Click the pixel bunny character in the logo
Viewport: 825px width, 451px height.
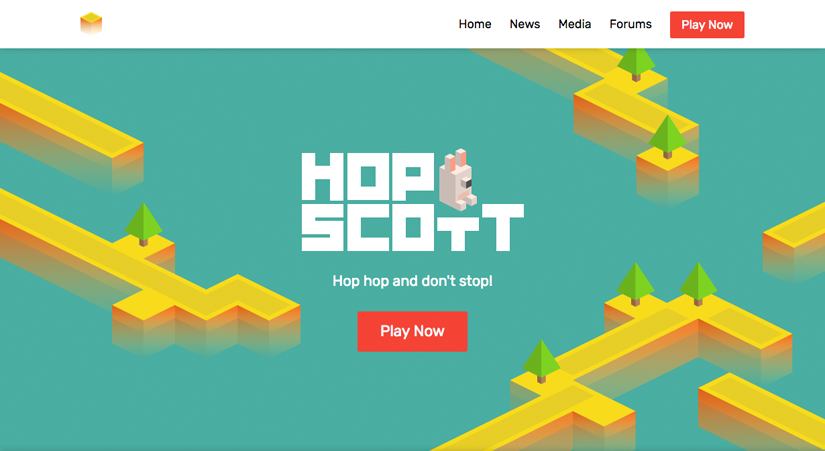tap(457, 179)
